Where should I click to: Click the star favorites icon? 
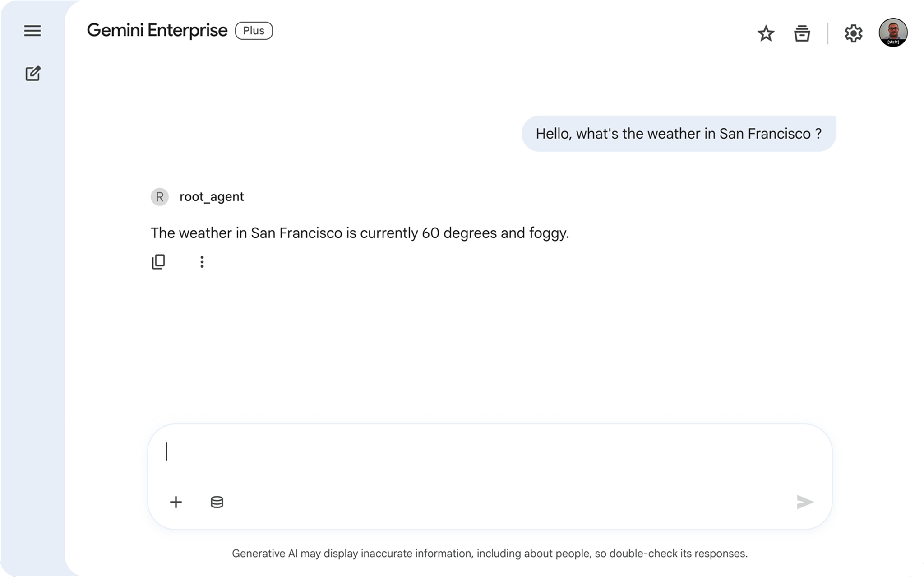coord(766,33)
